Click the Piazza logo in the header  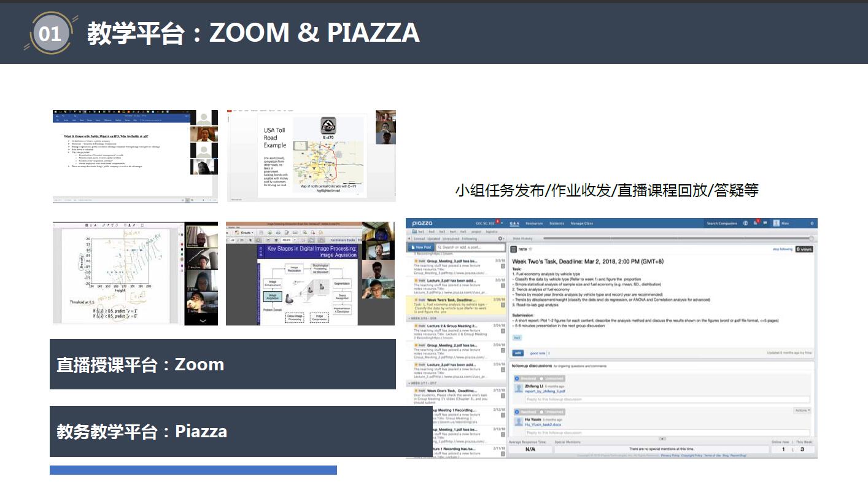point(424,223)
